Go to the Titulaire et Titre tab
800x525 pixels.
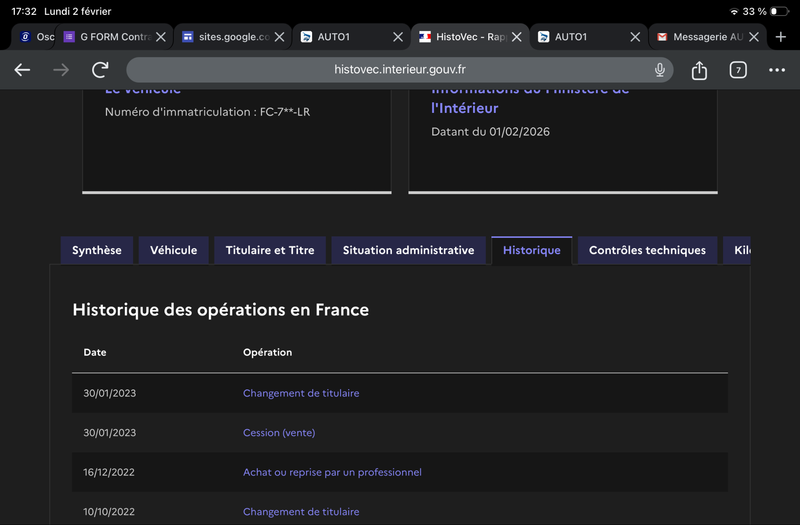tap(270, 251)
